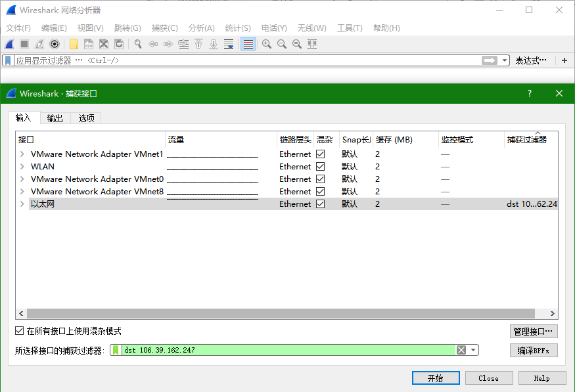Screen dimensions: 575x392
Task: Click the display filter bookmark icon
Action: click(x=8, y=60)
